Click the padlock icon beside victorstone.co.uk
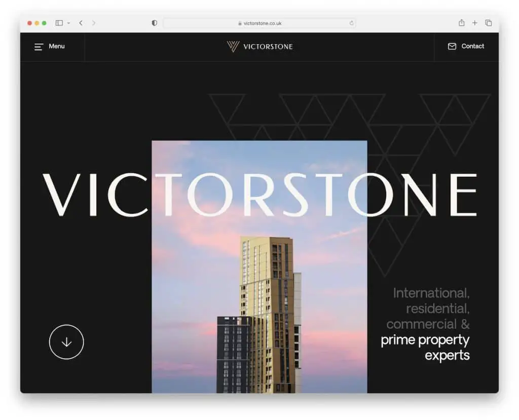The width and height of the screenshot is (519, 420). coord(240,23)
